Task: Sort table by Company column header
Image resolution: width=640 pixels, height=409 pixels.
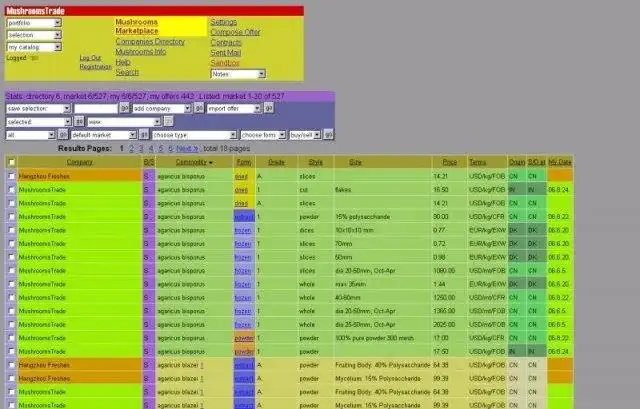Action: (80, 162)
